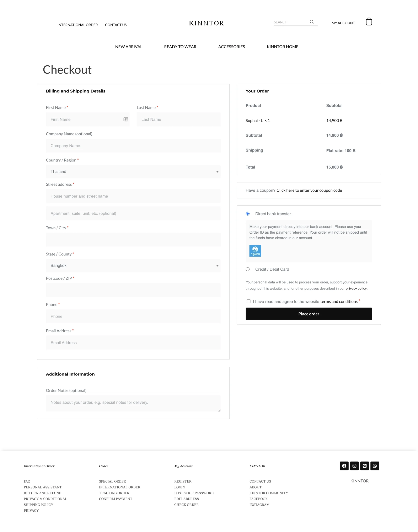The height and width of the screenshot is (532, 418).
Task: Select Credit / Debit Card payment option
Action: coord(248,269)
